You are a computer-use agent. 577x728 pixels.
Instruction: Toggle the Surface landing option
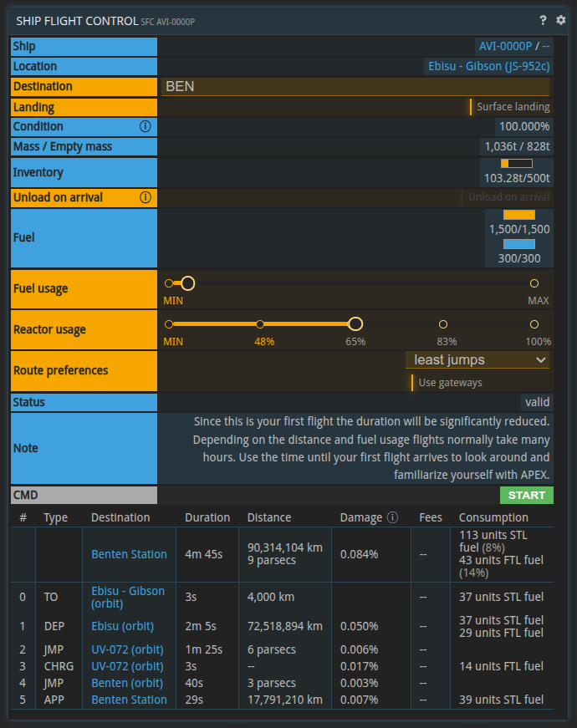(x=510, y=107)
